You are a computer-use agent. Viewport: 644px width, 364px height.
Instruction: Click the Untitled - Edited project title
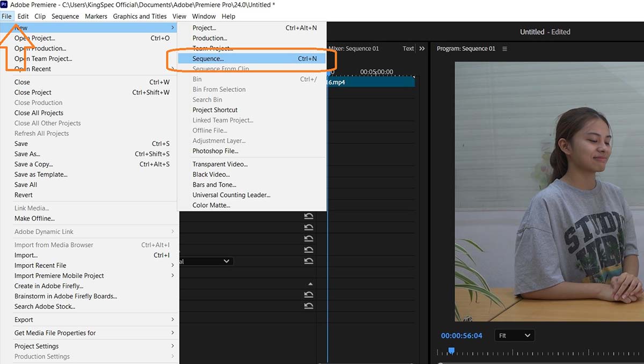[545, 32]
